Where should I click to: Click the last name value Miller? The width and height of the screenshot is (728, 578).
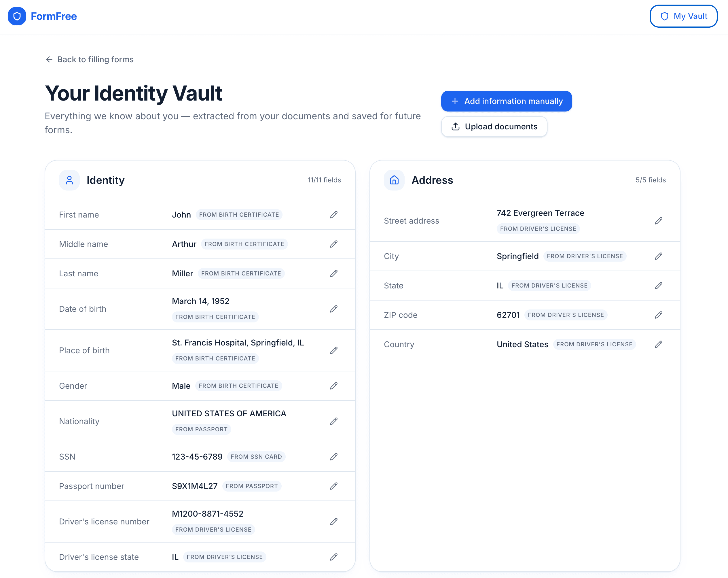coord(182,274)
